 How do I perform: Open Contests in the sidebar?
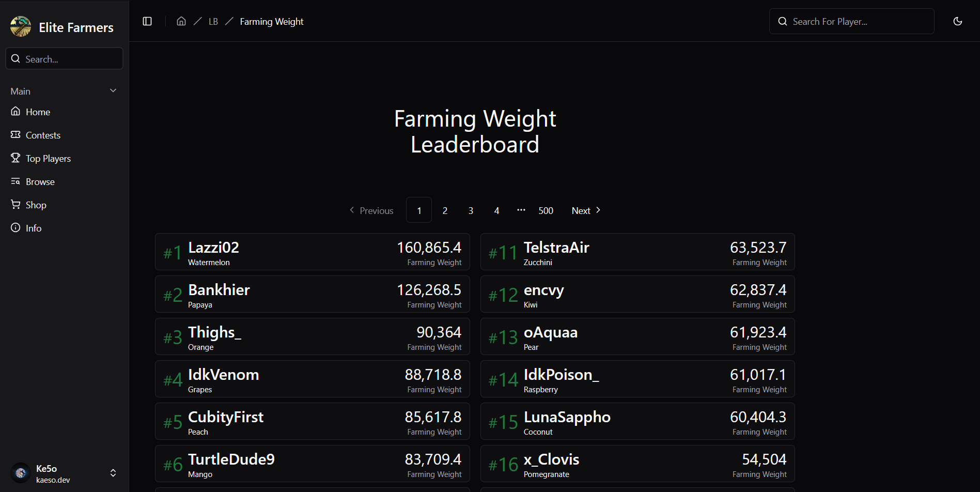coord(64,135)
